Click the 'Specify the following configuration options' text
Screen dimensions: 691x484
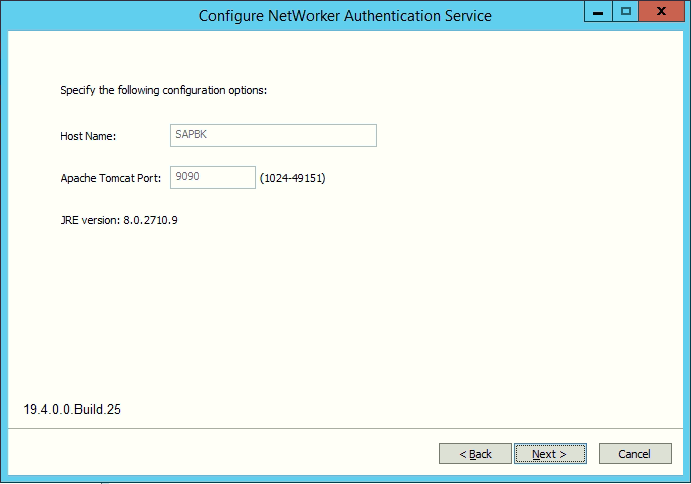[x=163, y=90]
